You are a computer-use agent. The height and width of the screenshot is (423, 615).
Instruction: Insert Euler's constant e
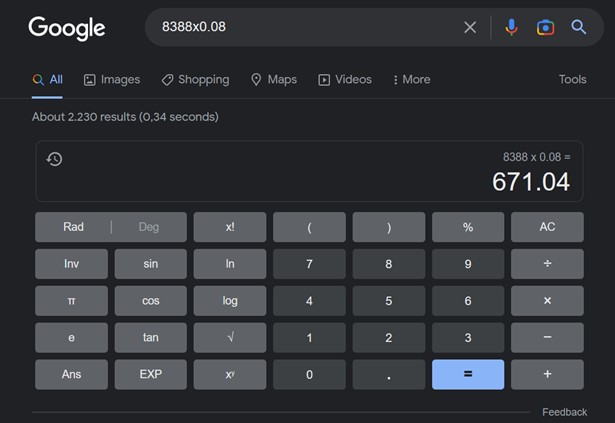(x=71, y=337)
